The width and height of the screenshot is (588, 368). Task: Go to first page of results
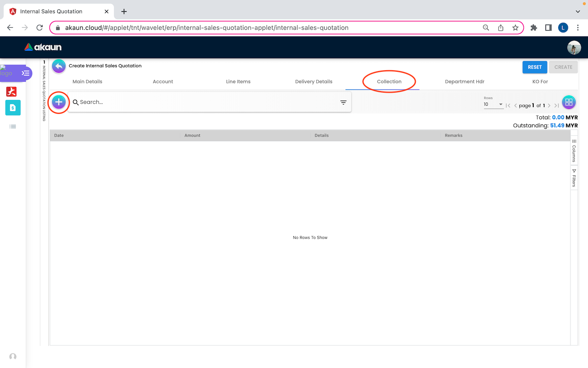click(x=508, y=105)
